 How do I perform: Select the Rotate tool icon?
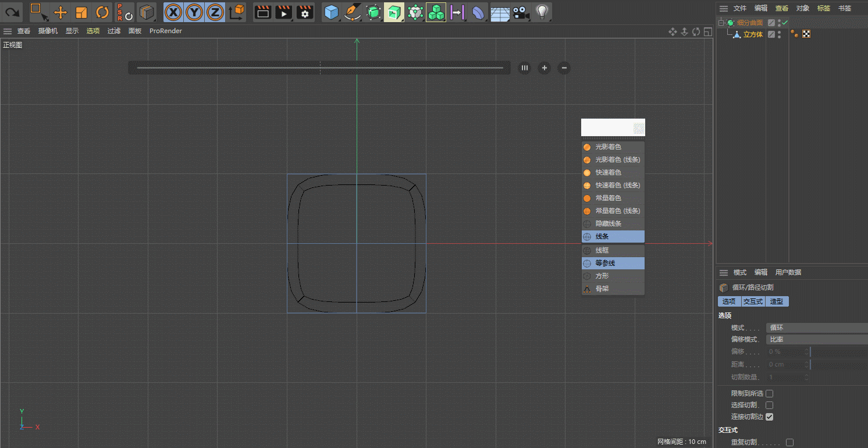[x=102, y=12]
